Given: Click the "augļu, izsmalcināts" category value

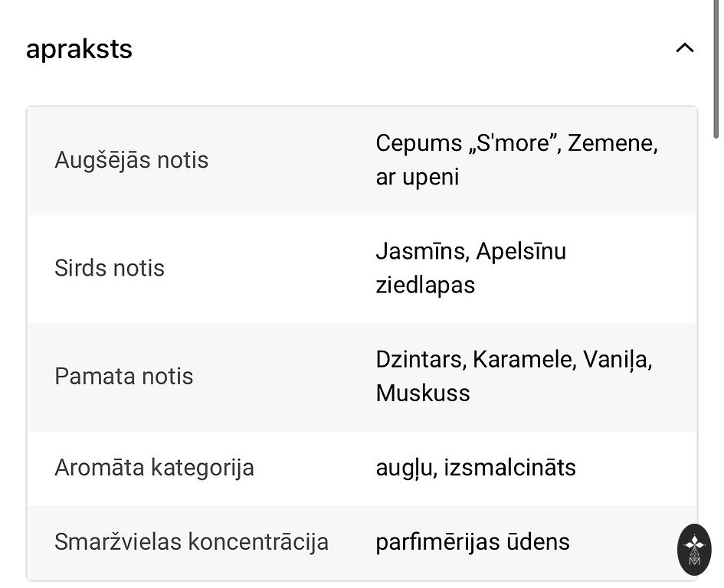Looking at the screenshot, I should [x=476, y=468].
